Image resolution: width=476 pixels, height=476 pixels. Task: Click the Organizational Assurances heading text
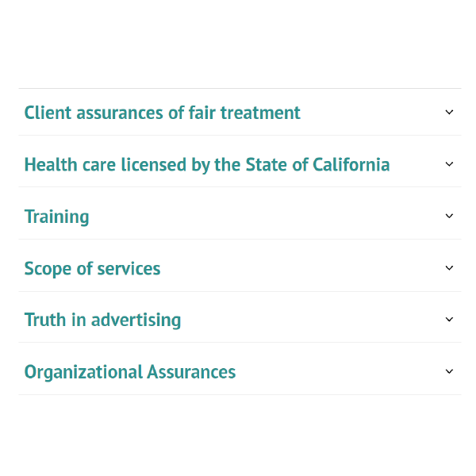[129, 372]
